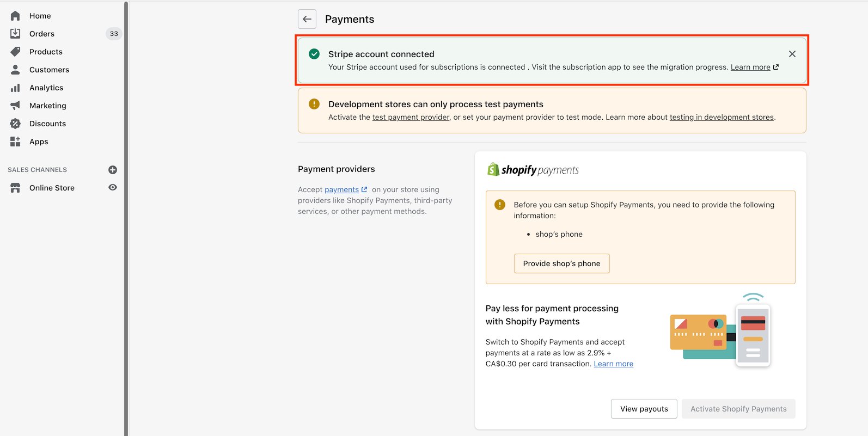868x436 pixels.
Task: Open Products in the sidebar menu
Action: [46, 52]
